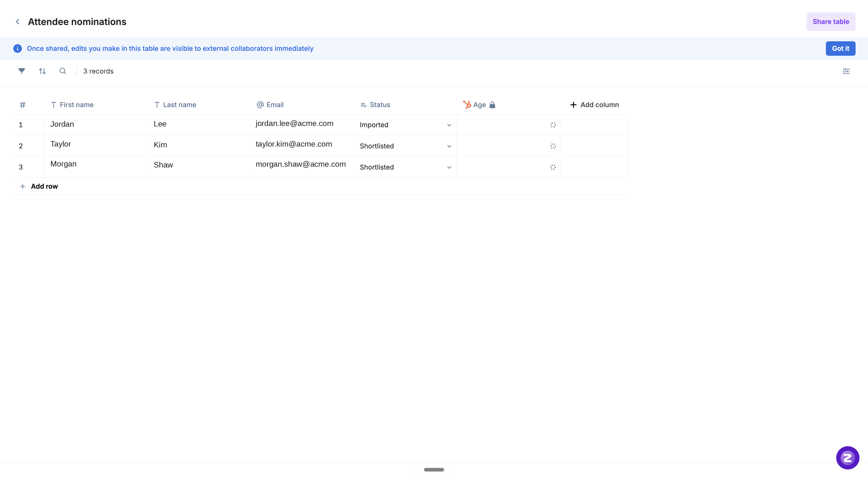The width and height of the screenshot is (868, 479).
Task: Dismiss the banner with Got it
Action: tap(840, 49)
